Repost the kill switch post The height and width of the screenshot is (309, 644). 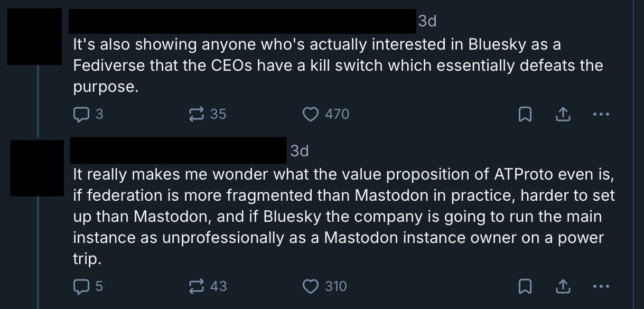coord(197,114)
